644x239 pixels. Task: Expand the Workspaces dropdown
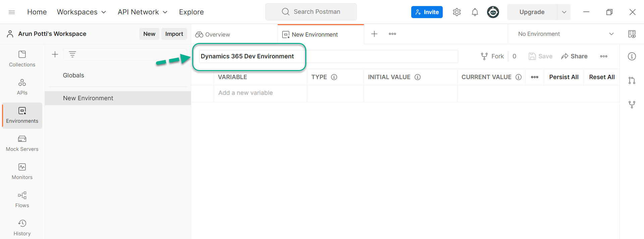[x=82, y=12]
